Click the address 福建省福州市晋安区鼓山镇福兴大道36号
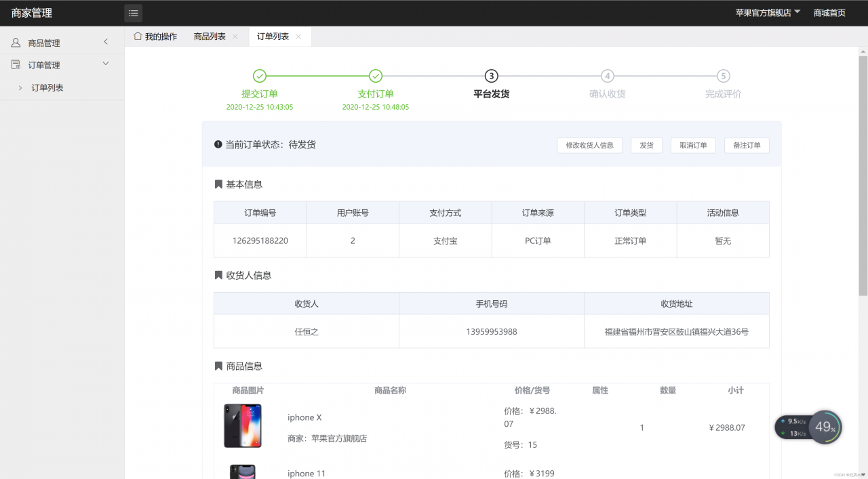Screen dimensions: 868x479 (x=677, y=332)
